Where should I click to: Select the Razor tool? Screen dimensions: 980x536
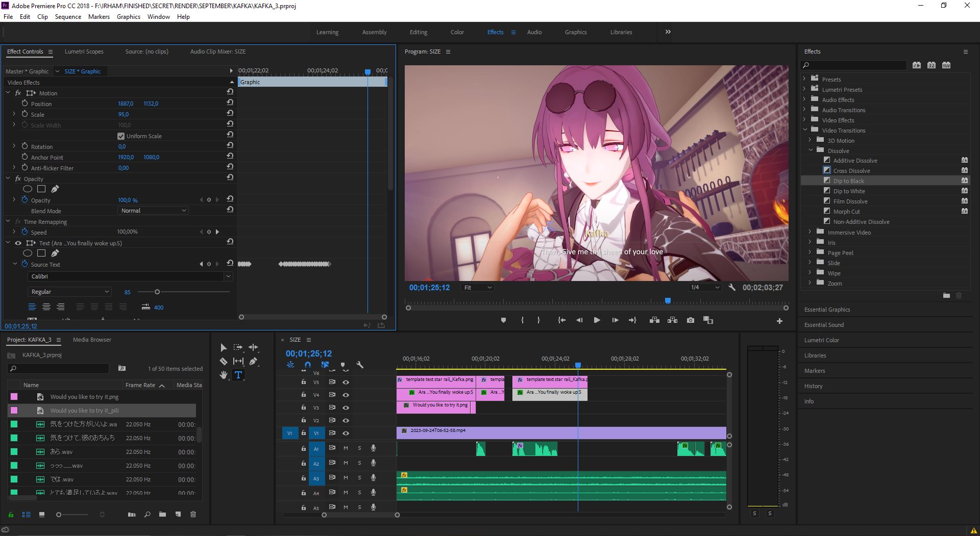(223, 361)
